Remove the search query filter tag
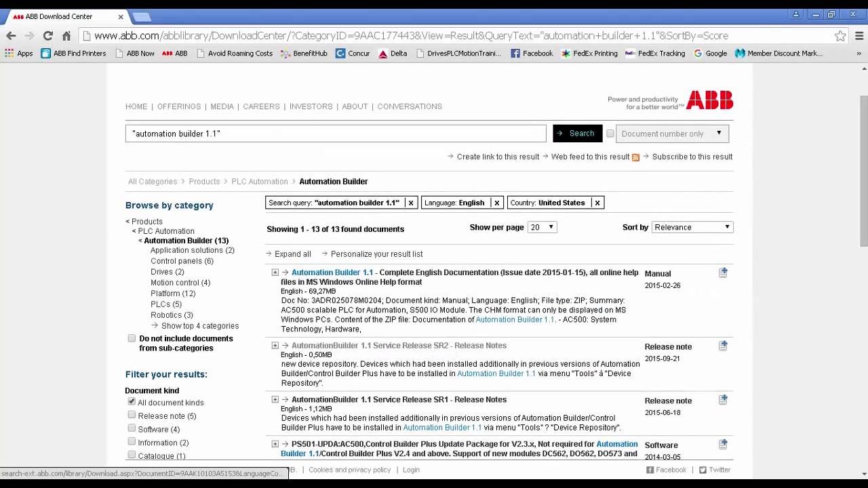Image resolution: width=868 pixels, height=488 pixels. (410, 203)
